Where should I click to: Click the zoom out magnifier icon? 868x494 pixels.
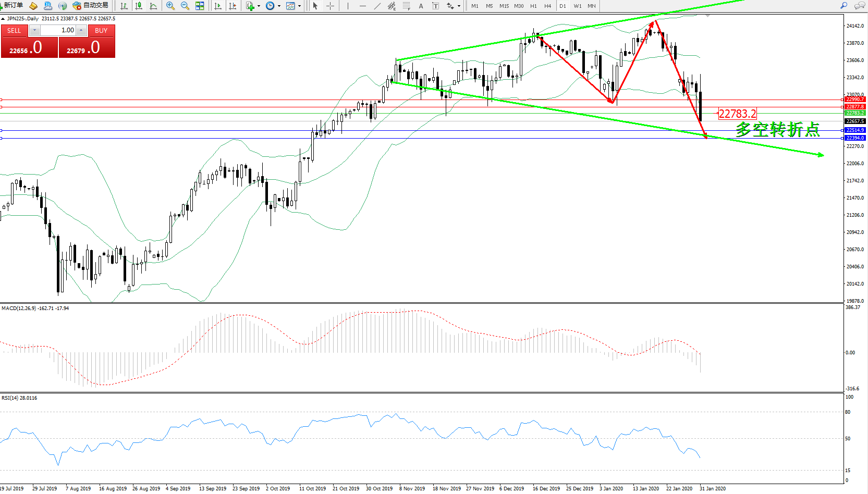(185, 6)
